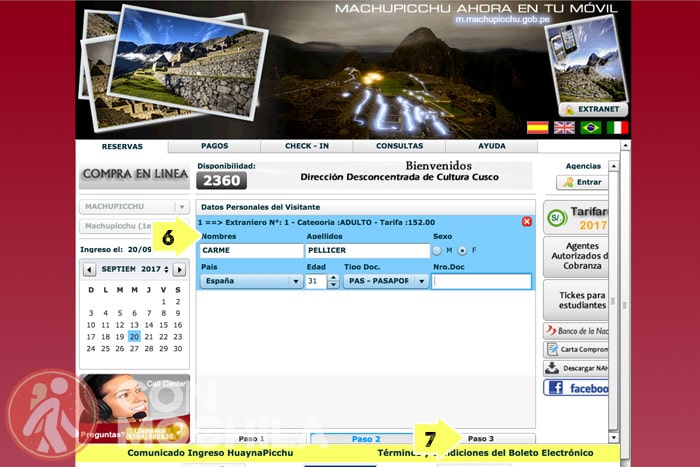
Task: Select day 21 in the calendar
Action: pos(149,337)
